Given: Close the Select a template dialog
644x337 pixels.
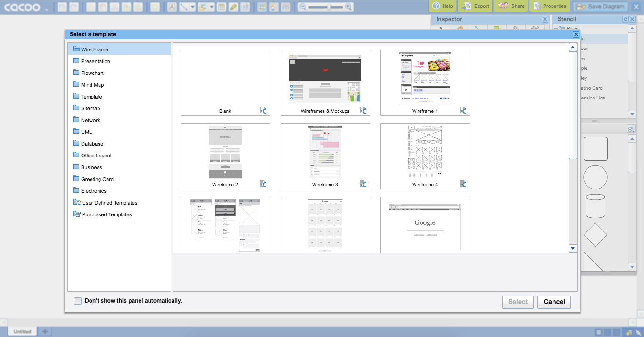Looking at the screenshot, I should (x=576, y=34).
